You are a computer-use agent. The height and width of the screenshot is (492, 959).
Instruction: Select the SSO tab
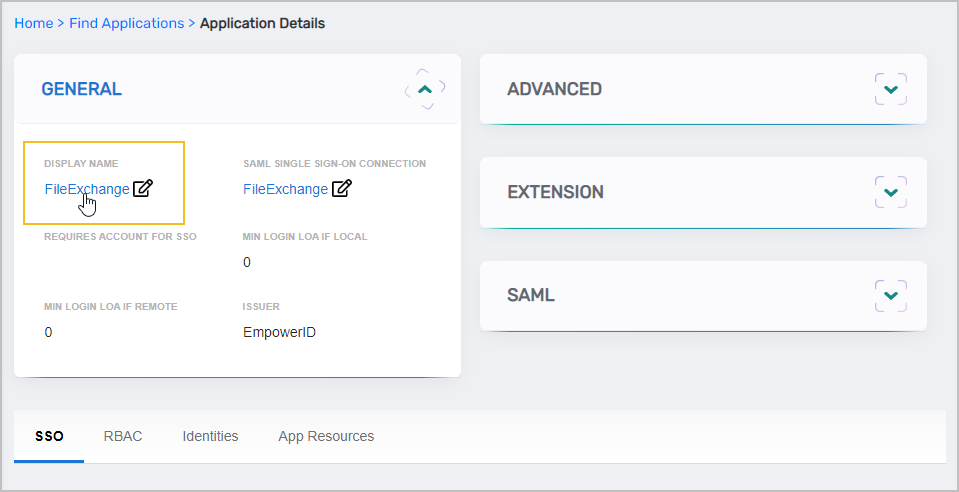point(48,436)
